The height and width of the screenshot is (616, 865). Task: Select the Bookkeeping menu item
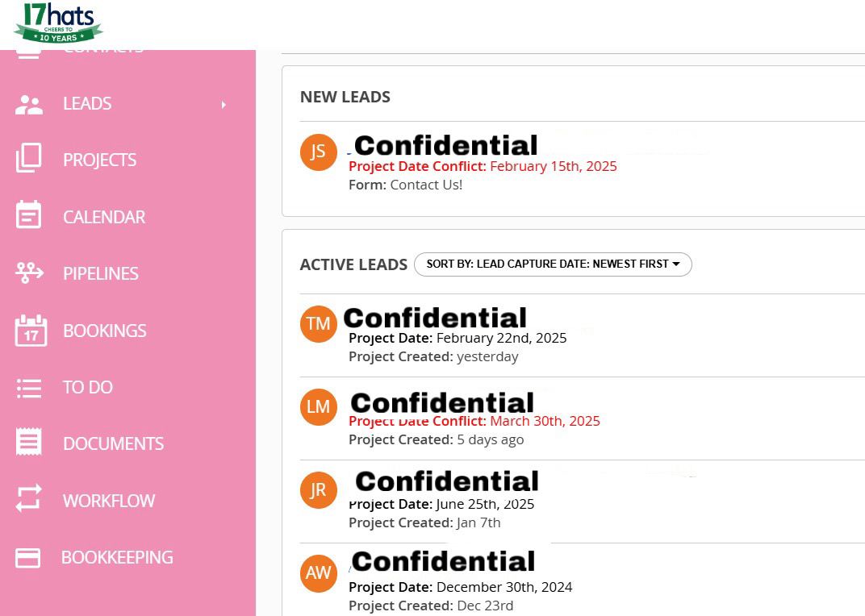click(117, 558)
